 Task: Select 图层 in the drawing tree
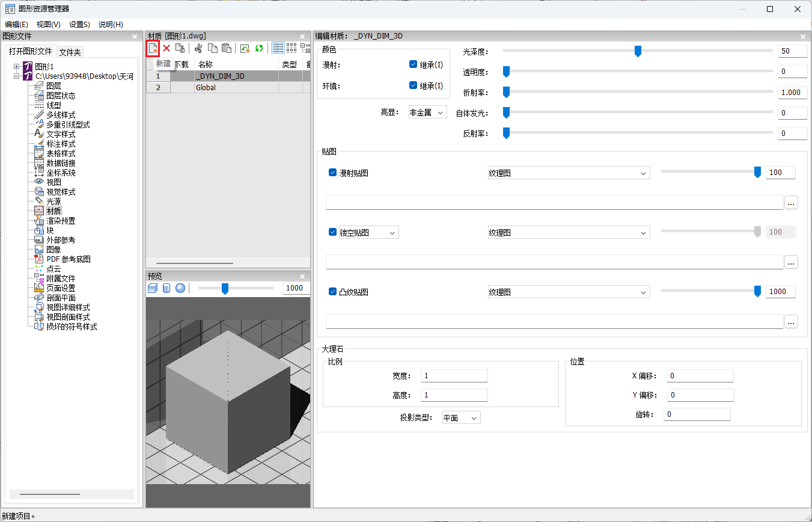pos(53,86)
